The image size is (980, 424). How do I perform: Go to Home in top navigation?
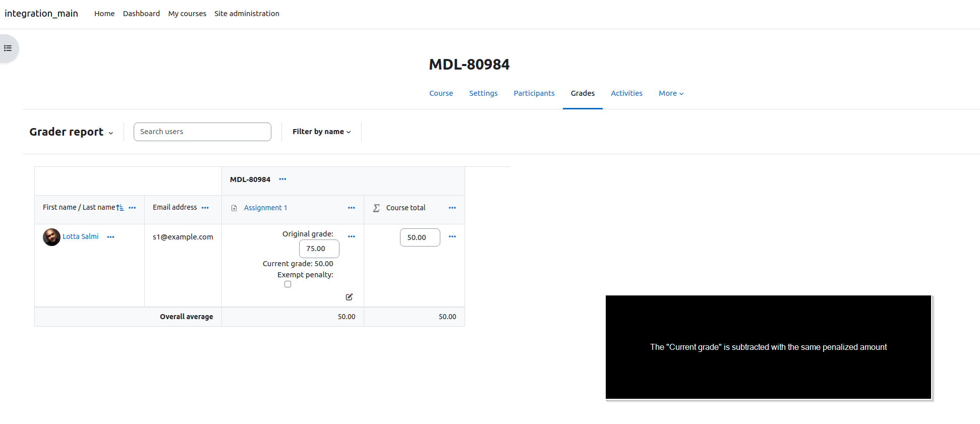[x=104, y=14]
